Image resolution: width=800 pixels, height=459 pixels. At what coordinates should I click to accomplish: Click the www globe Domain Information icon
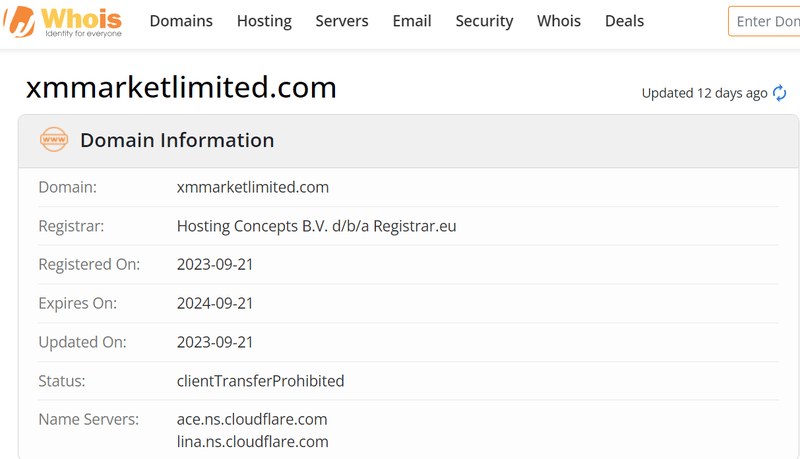(54, 140)
